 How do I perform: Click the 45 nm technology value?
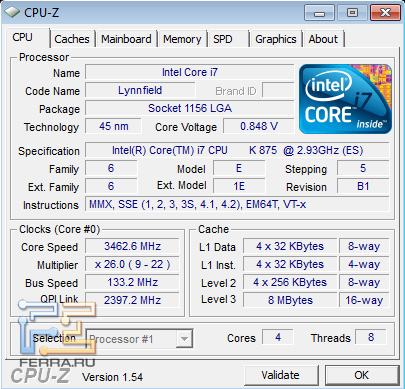pos(113,126)
